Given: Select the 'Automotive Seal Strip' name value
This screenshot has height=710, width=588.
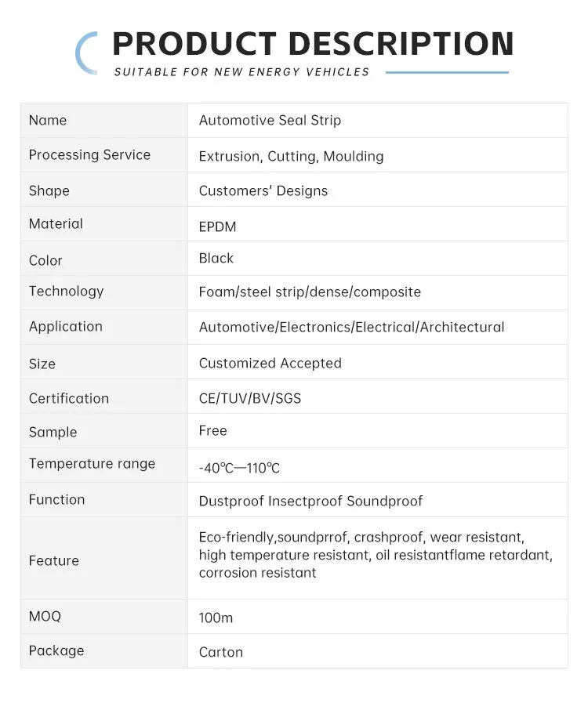Looking at the screenshot, I should (x=270, y=121).
